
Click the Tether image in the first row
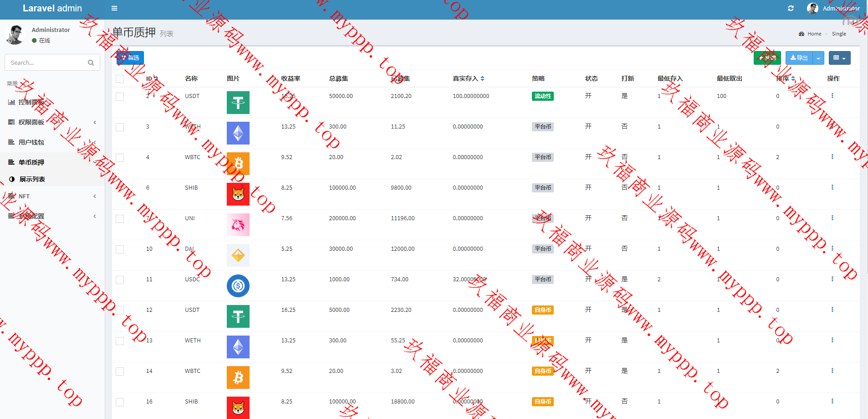238,103
